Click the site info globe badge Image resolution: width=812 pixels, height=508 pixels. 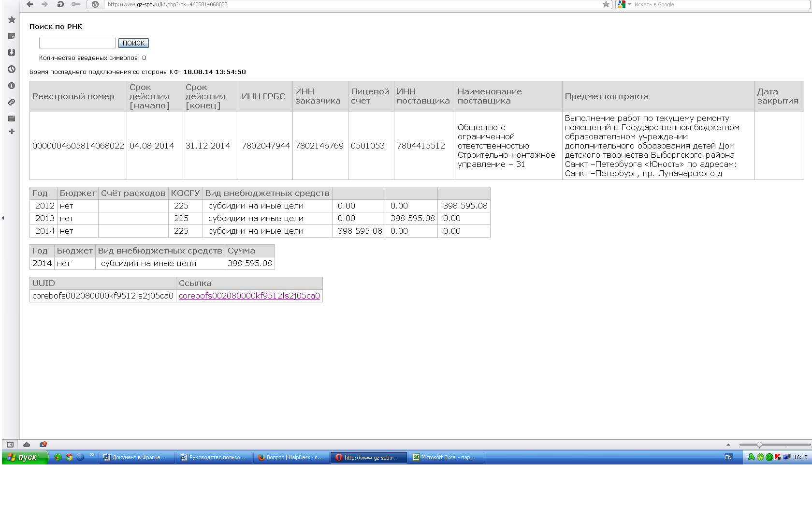point(95,4)
